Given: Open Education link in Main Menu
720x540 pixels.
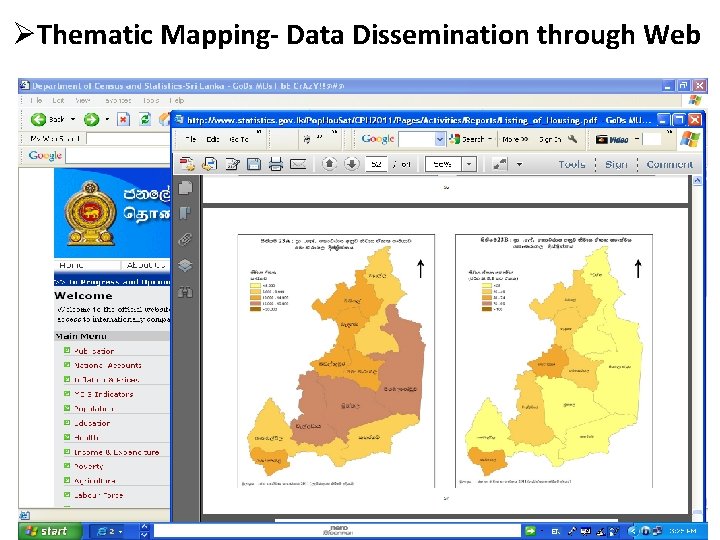Looking at the screenshot, I should coord(92,423).
